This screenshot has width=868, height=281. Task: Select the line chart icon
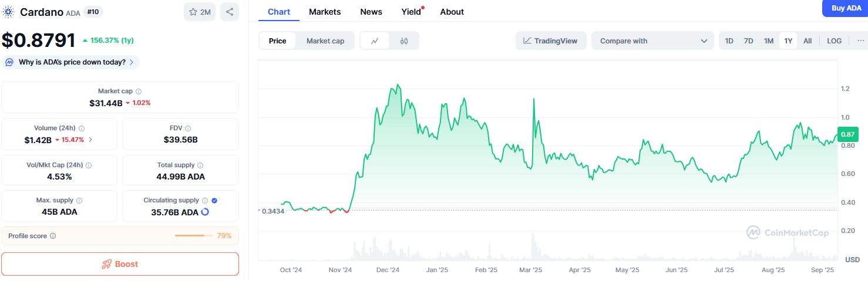coord(375,40)
